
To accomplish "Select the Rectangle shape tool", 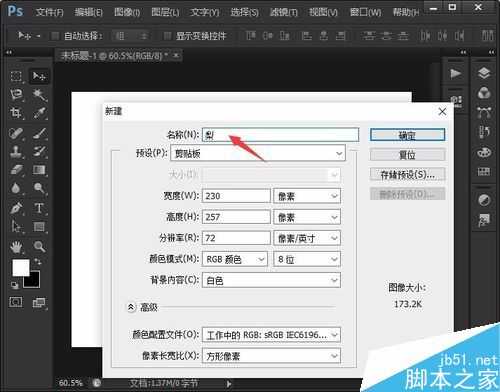I will tap(39, 227).
